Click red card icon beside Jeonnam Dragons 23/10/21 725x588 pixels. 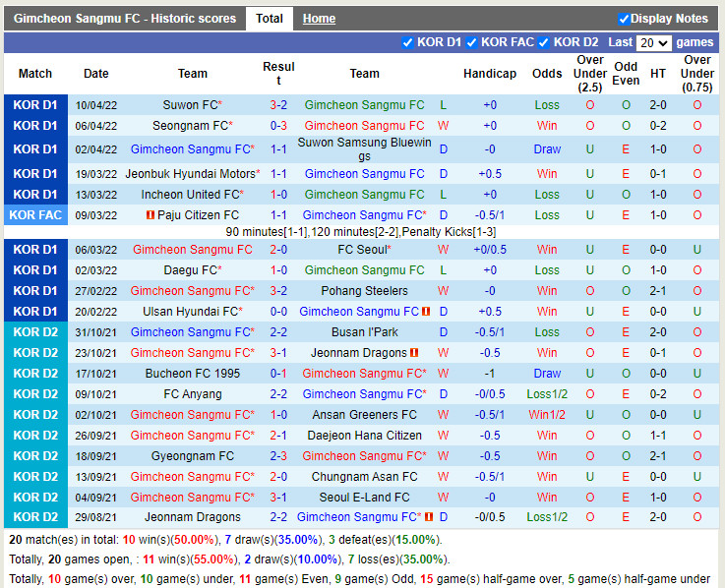point(414,353)
